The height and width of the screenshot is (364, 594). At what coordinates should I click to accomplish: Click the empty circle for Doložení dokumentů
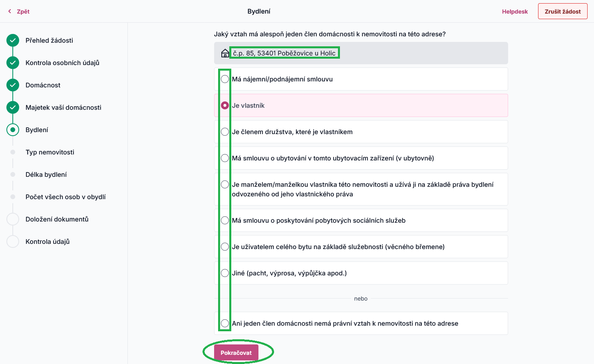pyautogui.click(x=13, y=219)
